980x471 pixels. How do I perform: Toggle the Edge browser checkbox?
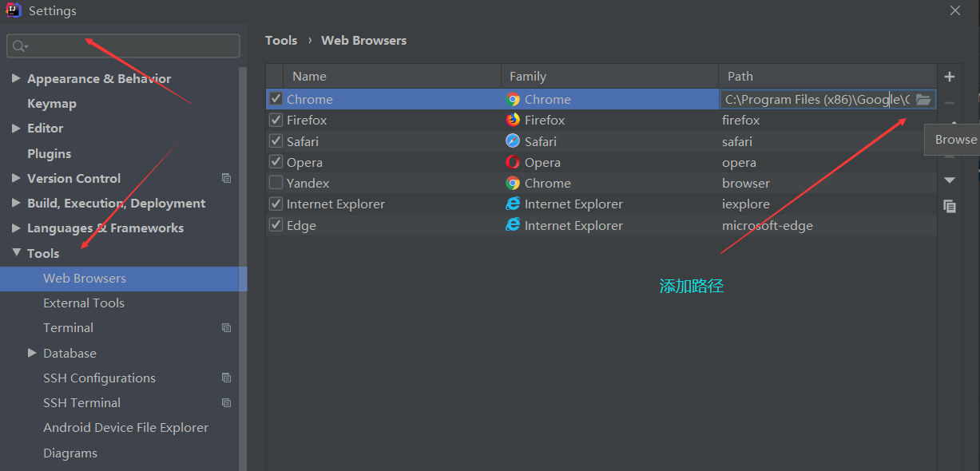coord(276,225)
